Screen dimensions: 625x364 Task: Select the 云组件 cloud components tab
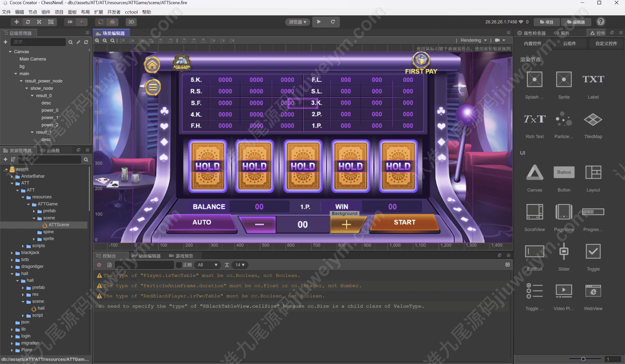(569, 43)
